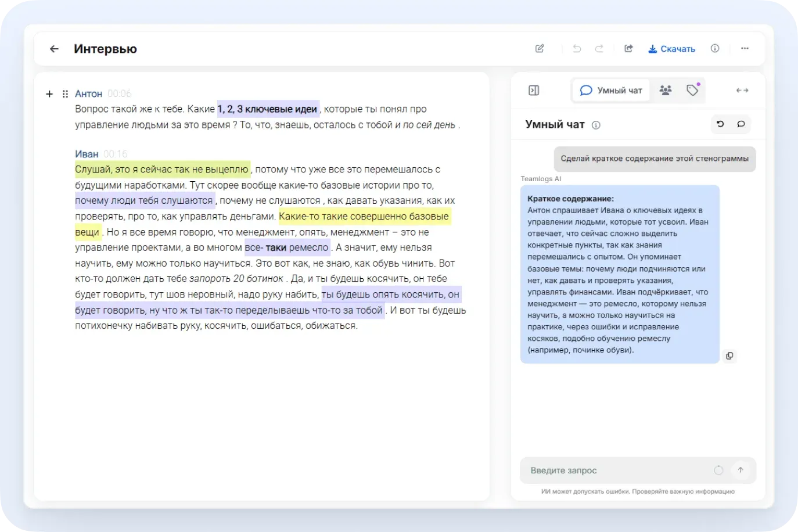Click the edit pencil icon in header
Image resolution: width=798 pixels, height=532 pixels.
pyautogui.click(x=540, y=49)
